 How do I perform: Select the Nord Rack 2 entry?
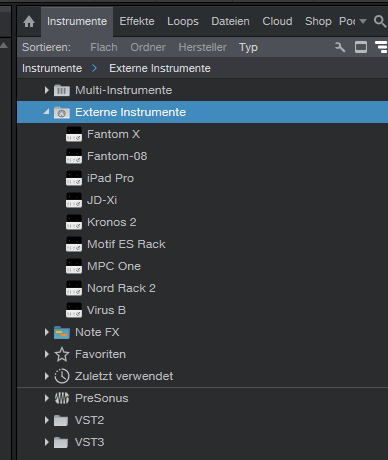(121, 288)
